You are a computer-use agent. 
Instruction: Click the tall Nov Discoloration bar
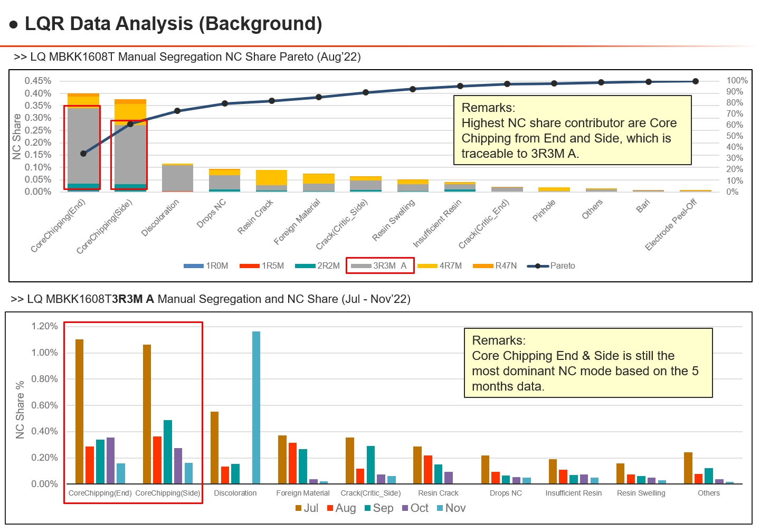point(256,407)
